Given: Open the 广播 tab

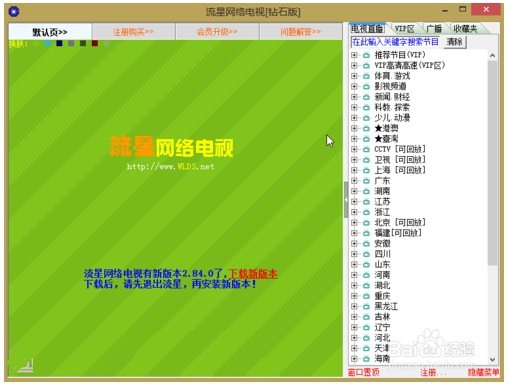Looking at the screenshot, I should pos(434,29).
